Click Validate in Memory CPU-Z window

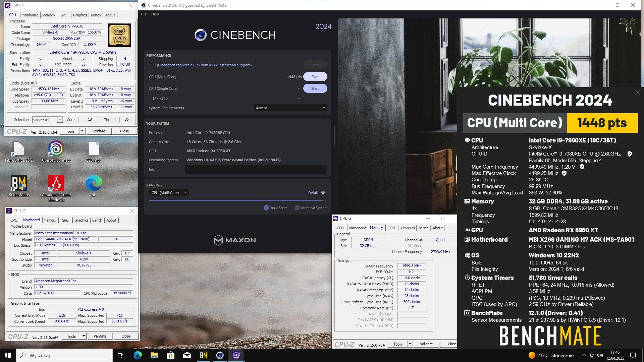(426, 344)
